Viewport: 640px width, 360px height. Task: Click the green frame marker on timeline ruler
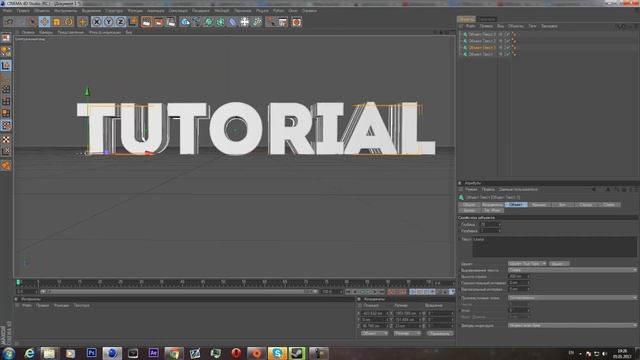[18, 282]
